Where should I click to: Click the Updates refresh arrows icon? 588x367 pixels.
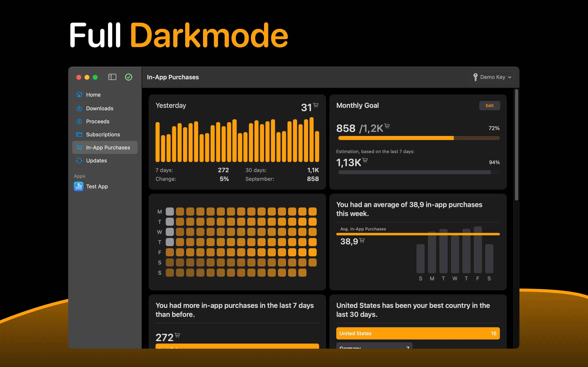coord(79,161)
